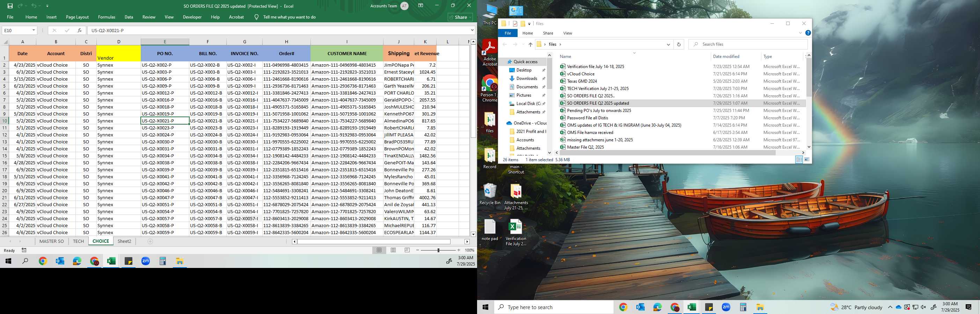Open the View tab in File Explorer
Image resolution: width=980 pixels, height=314 pixels.
tap(568, 33)
